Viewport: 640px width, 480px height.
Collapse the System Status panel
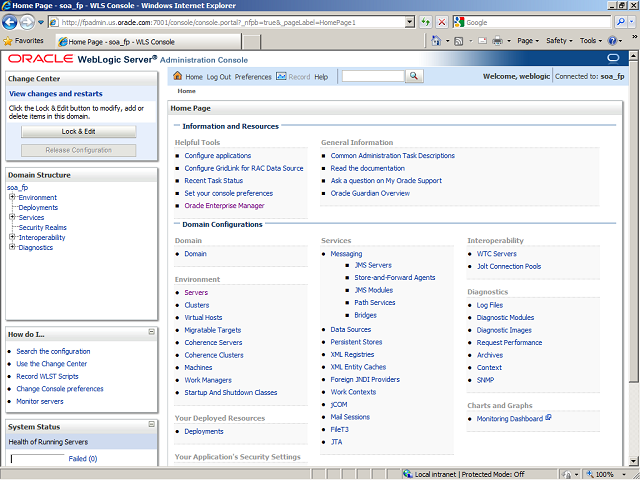(x=152, y=426)
